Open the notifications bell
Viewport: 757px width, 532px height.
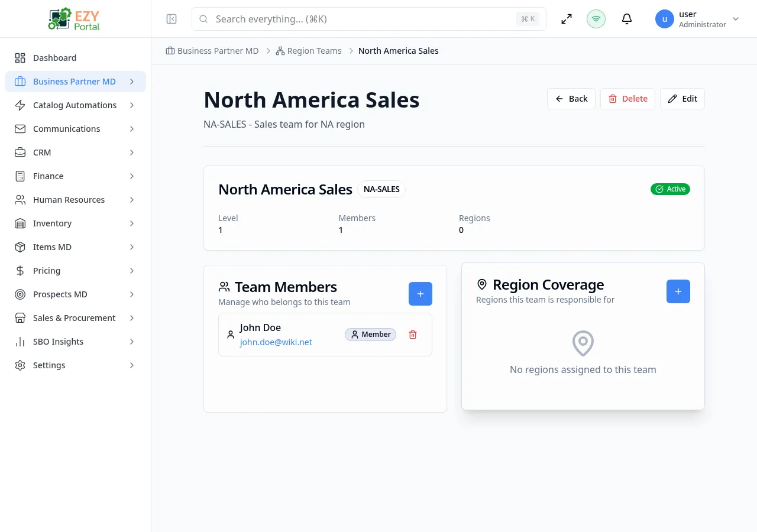point(627,19)
